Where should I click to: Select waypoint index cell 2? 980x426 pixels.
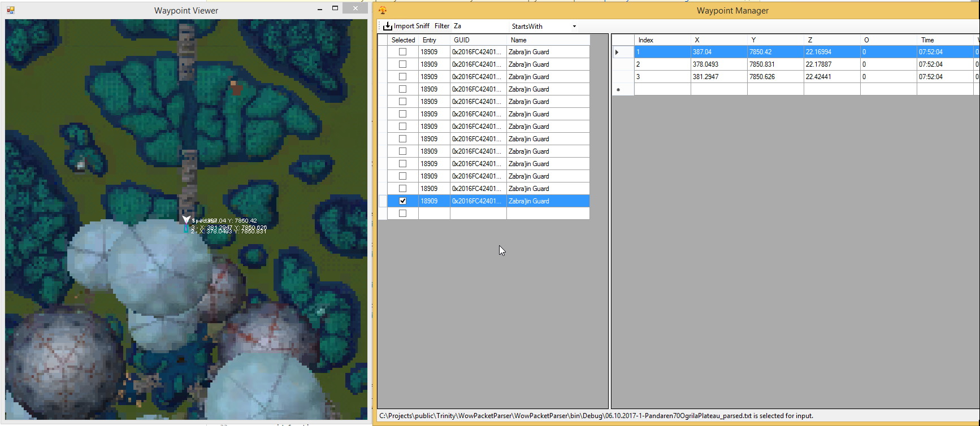coord(662,64)
